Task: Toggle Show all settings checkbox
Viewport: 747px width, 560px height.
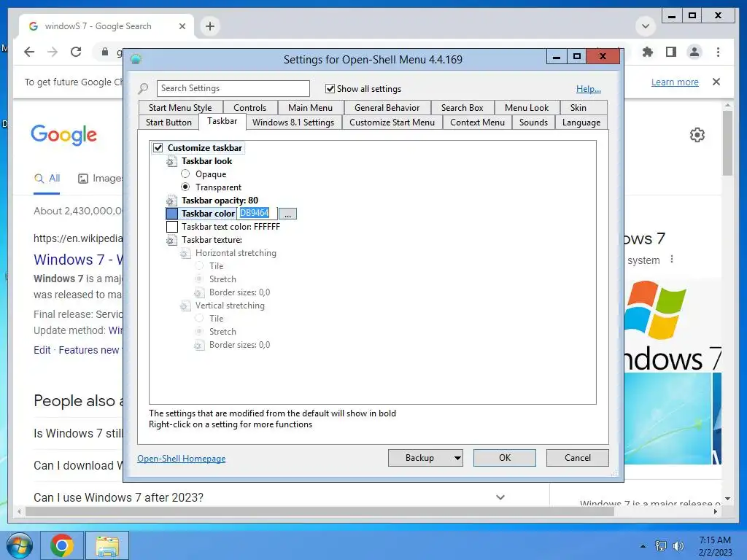Action: pos(330,88)
